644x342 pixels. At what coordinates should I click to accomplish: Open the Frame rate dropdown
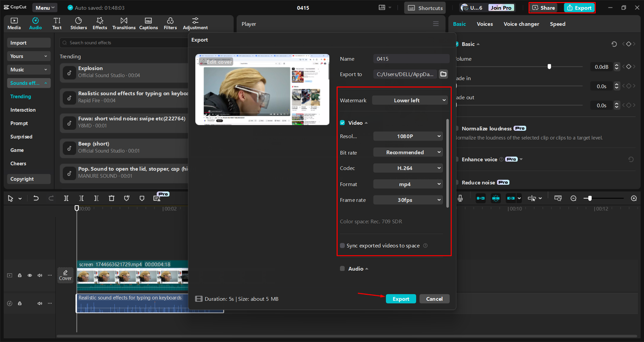tap(408, 200)
